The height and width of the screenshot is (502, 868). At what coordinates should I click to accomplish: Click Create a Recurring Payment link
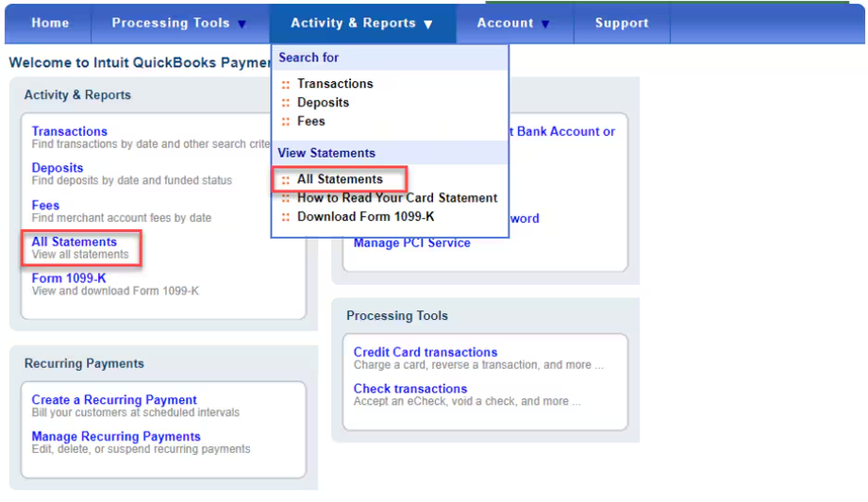click(x=114, y=400)
